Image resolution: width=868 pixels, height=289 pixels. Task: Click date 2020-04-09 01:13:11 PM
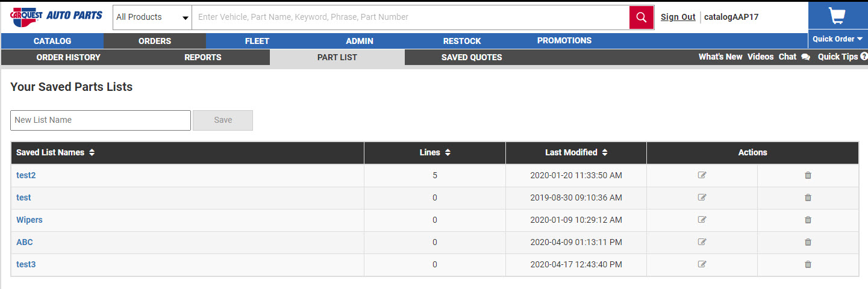tap(576, 242)
